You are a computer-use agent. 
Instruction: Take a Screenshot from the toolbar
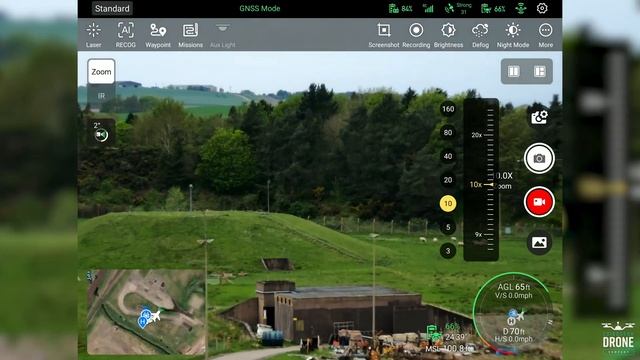[x=384, y=35]
